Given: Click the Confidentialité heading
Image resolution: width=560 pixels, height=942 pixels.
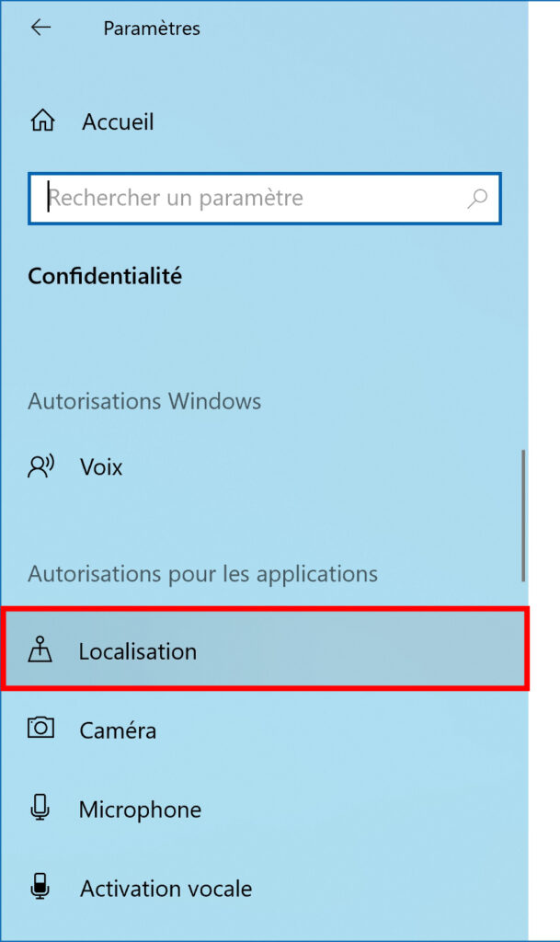Looking at the screenshot, I should pyautogui.click(x=105, y=276).
